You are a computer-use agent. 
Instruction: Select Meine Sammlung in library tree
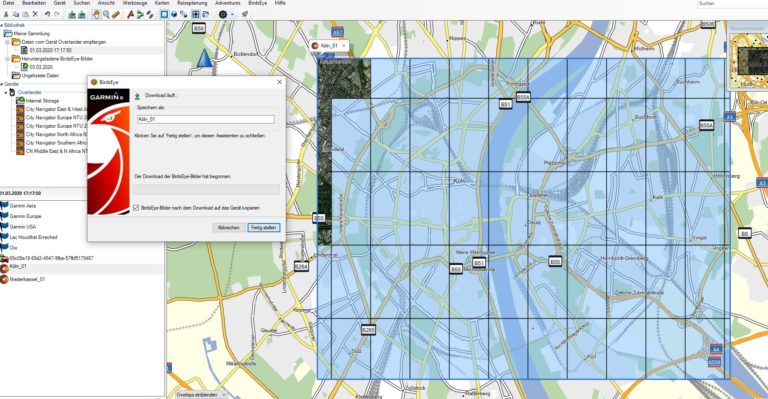tap(31, 34)
